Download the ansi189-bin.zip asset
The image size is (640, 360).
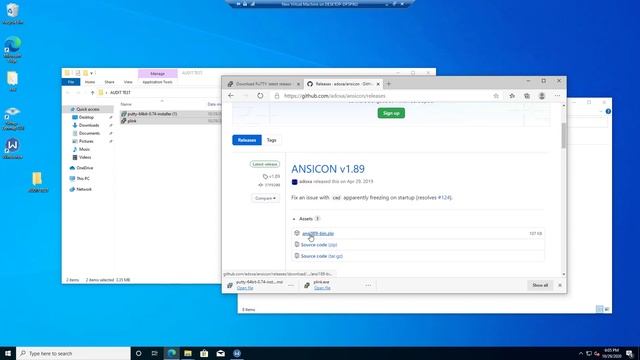pyautogui.click(x=318, y=233)
